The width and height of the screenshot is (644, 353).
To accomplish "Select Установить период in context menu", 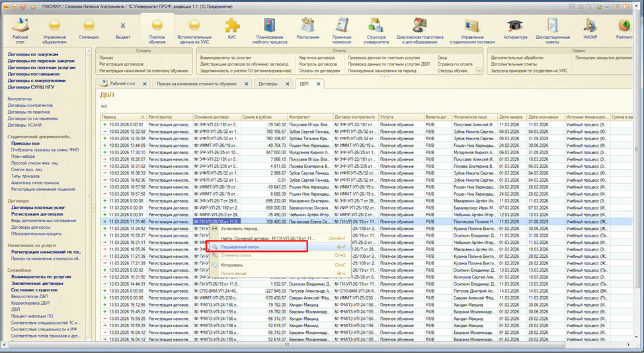I will (x=239, y=228).
